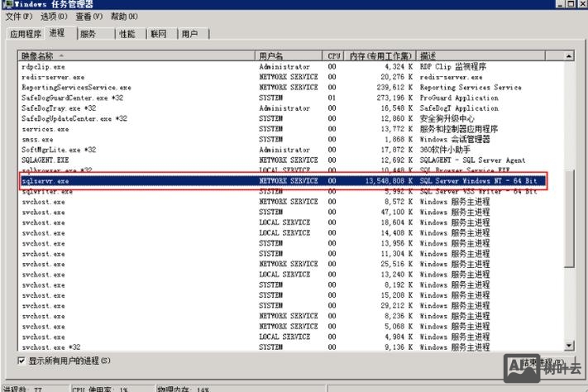Click the 13,548,808 K memory value
Screen dimensions: 588x392
(x=389, y=181)
